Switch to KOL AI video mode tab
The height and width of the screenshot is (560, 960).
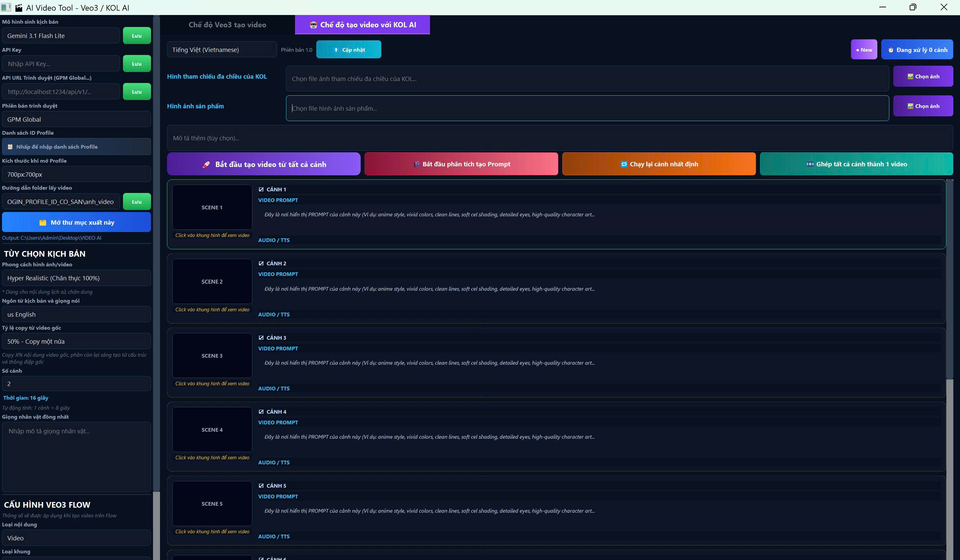click(362, 25)
